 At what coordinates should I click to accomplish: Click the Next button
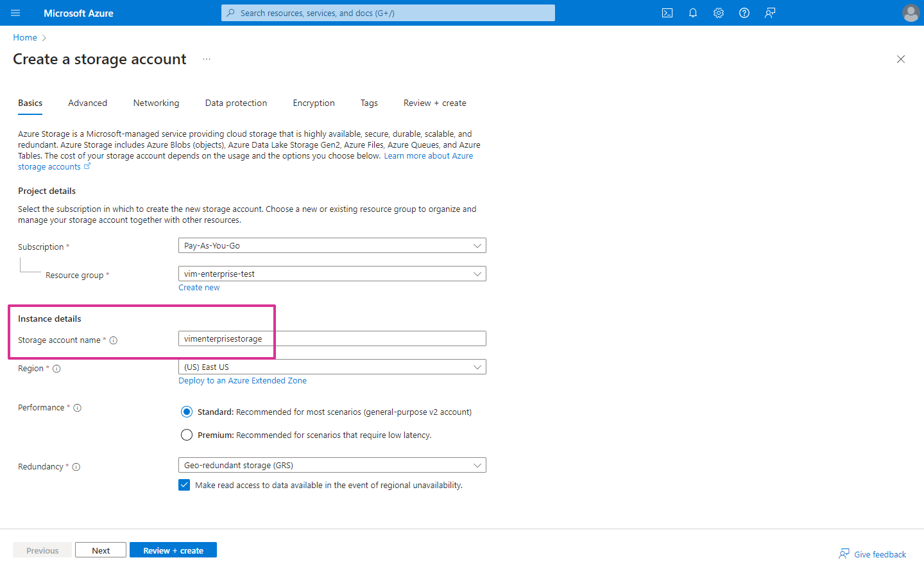(101, 550)
